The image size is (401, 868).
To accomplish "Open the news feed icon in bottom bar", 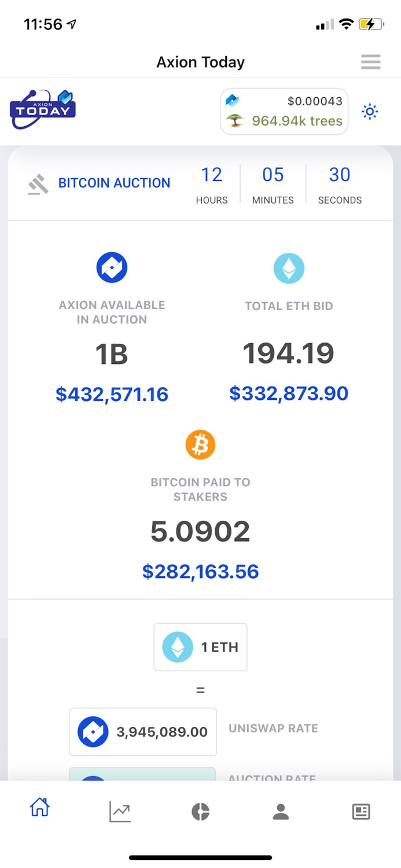I will tap(360, 811).
